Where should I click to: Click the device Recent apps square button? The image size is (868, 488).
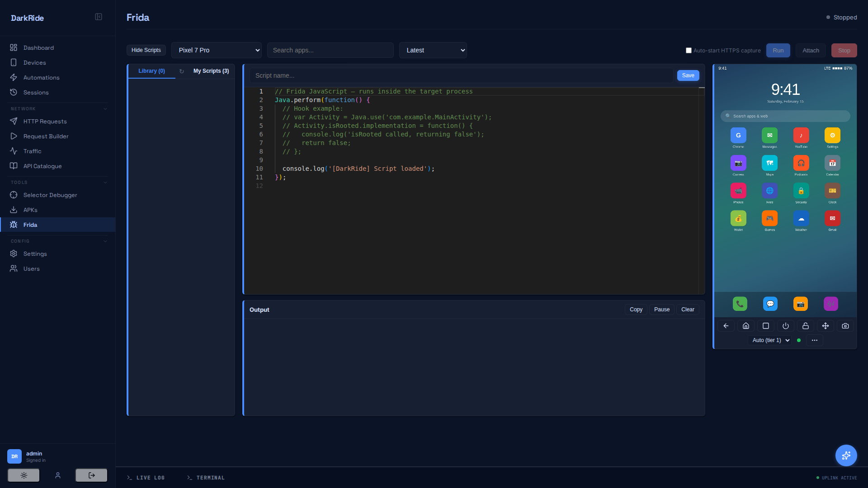(766, 326)
